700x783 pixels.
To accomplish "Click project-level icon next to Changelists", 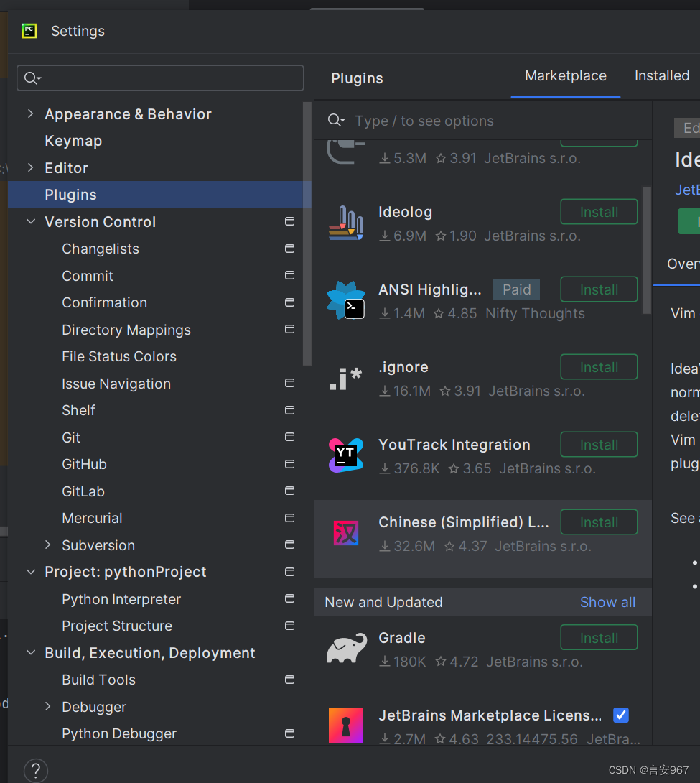I will click(x=289, y=248).
